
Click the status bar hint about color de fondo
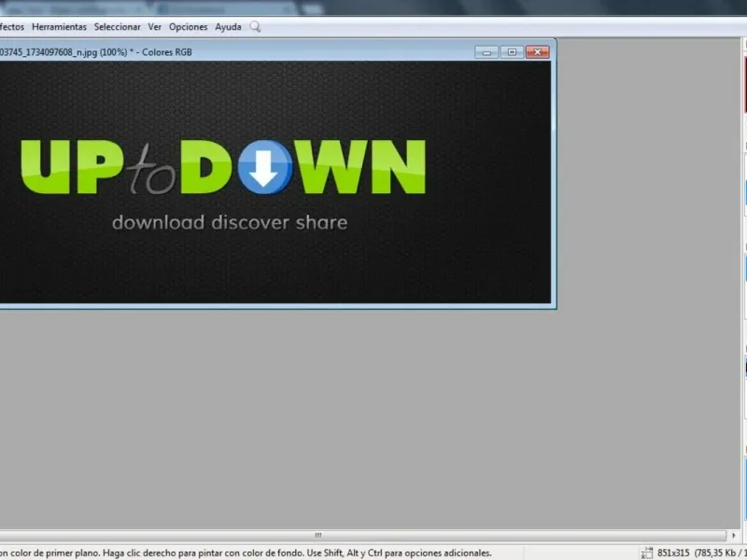(x=246, y=553)
